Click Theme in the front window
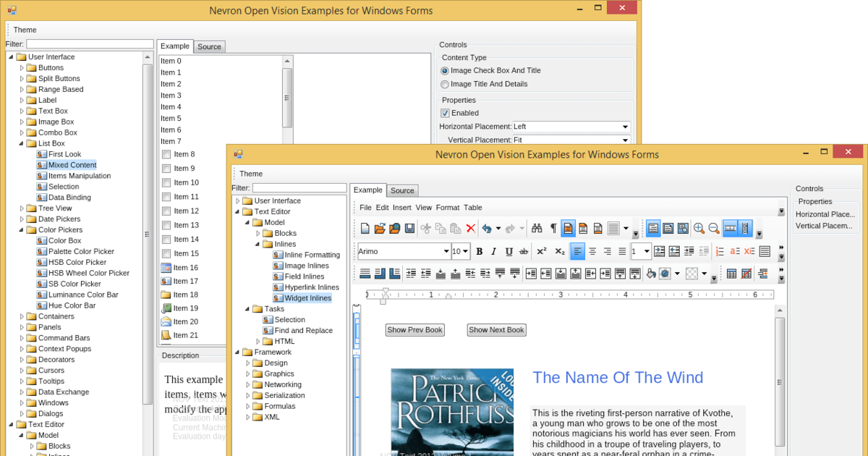868x456 pixels. 251,174
